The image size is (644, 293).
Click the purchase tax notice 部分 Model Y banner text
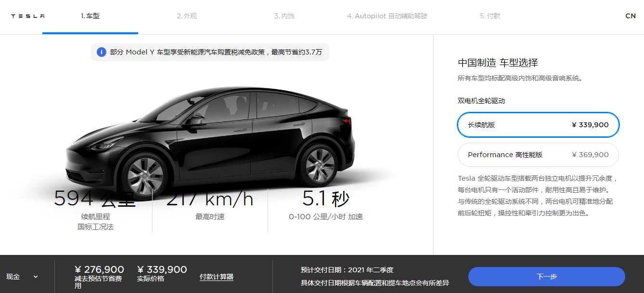click(216, 52)
